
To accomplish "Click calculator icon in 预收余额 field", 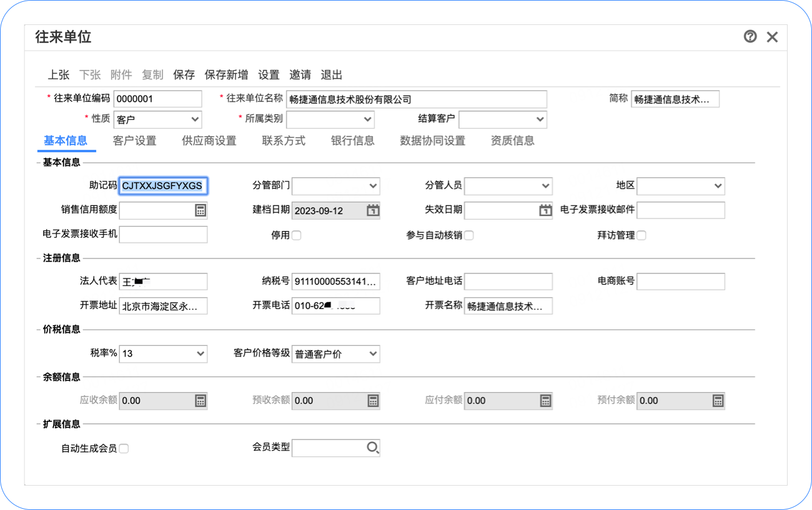I will click(x=373, y=401).
